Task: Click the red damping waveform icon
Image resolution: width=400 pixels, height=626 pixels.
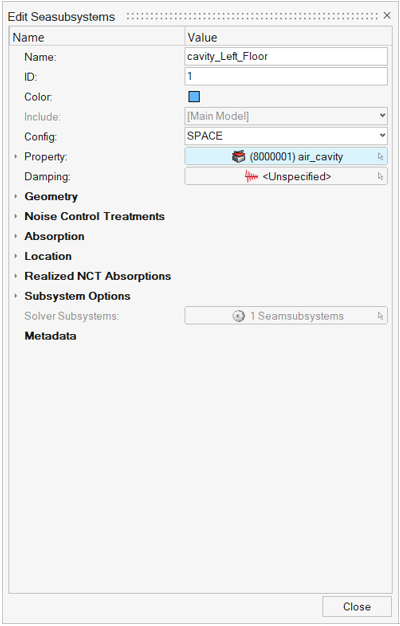Action: point(251,176)
